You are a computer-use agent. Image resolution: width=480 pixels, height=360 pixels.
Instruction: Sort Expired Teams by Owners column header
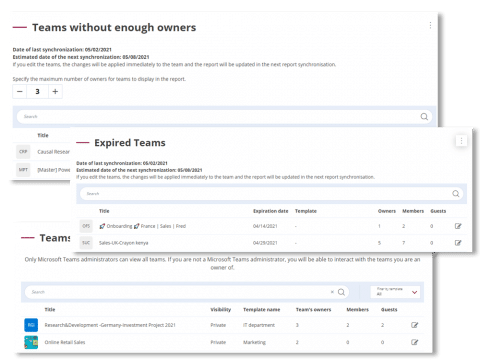click(387, 211)
